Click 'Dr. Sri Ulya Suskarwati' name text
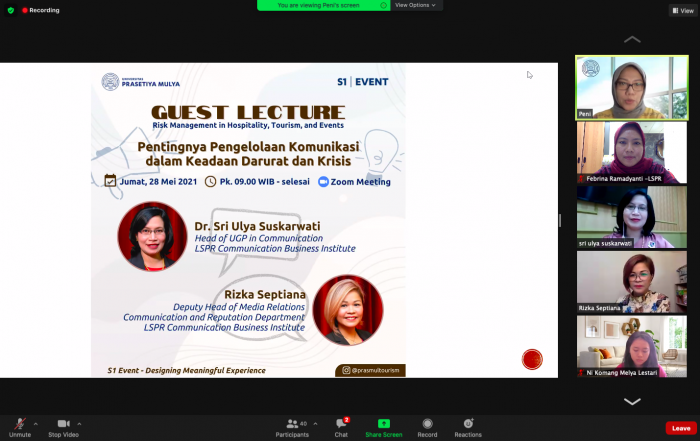Screen dimensions: 700x441 pyautogui.click(x=257, y=226)
